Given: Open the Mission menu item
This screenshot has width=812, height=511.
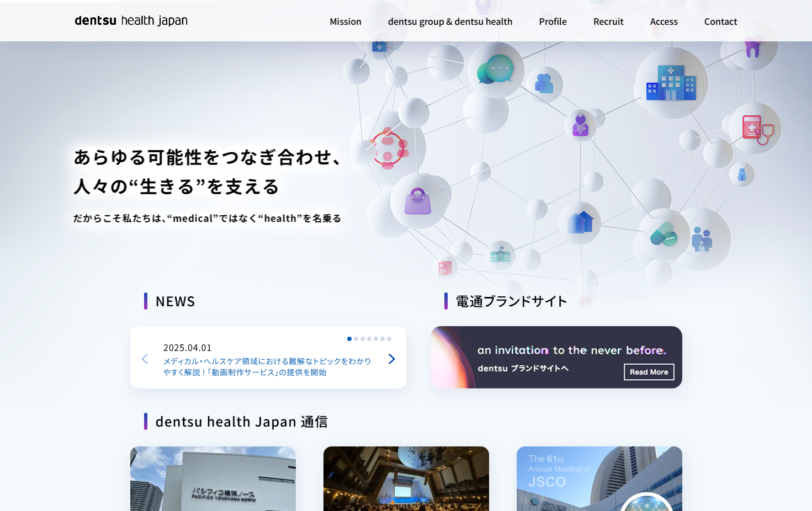Looking at the screenshot, I should click(346, 22).
